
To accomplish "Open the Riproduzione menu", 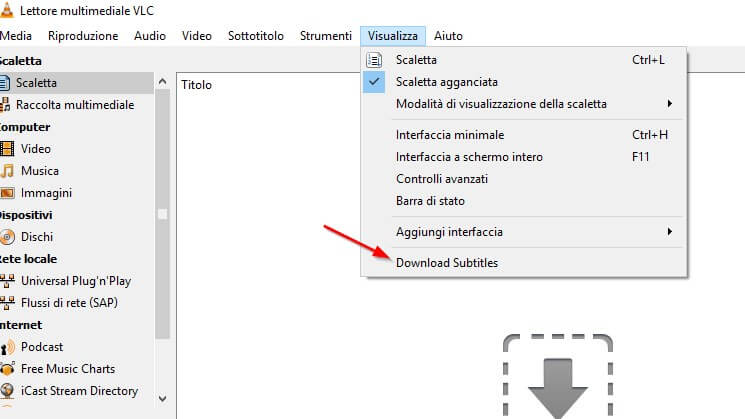I will (x=83, y=36).
